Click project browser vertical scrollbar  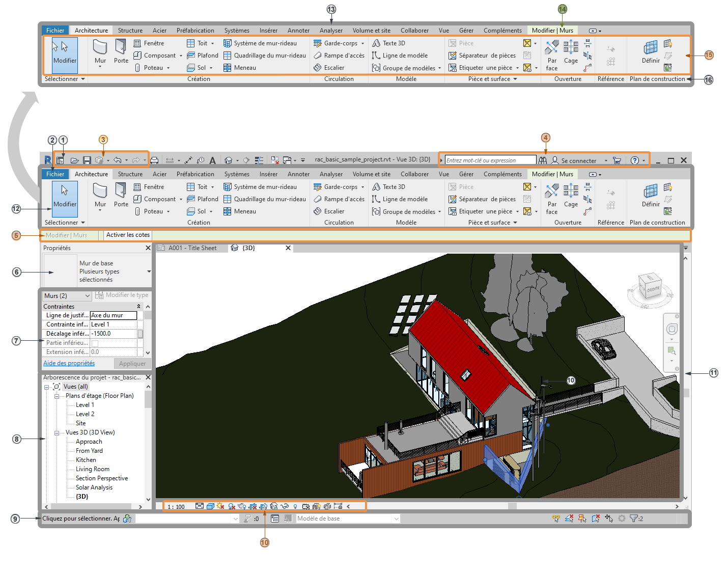(x=148, y=443)
